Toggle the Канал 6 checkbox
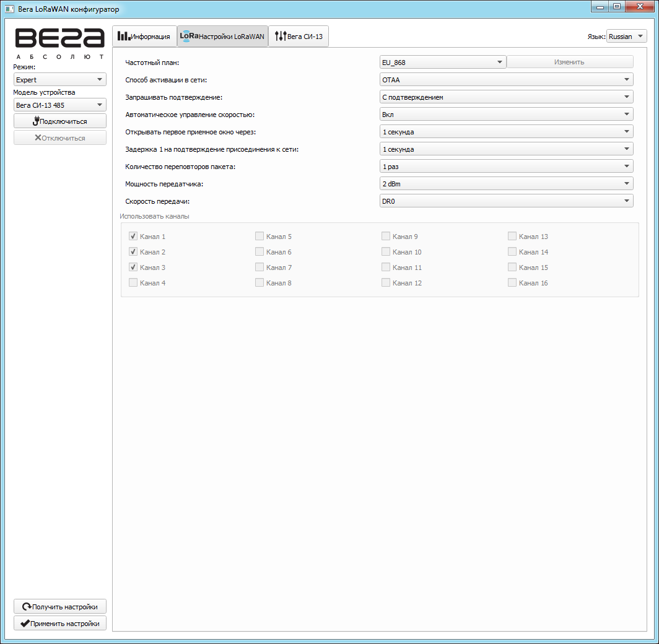The width and height of the screenshot is (659, 644). (x=260, y=251)
